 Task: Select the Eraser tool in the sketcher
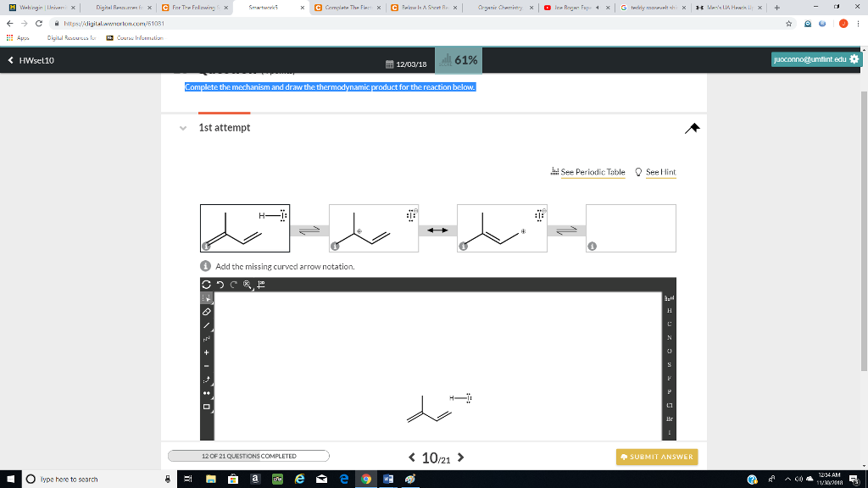click(205, 311)
